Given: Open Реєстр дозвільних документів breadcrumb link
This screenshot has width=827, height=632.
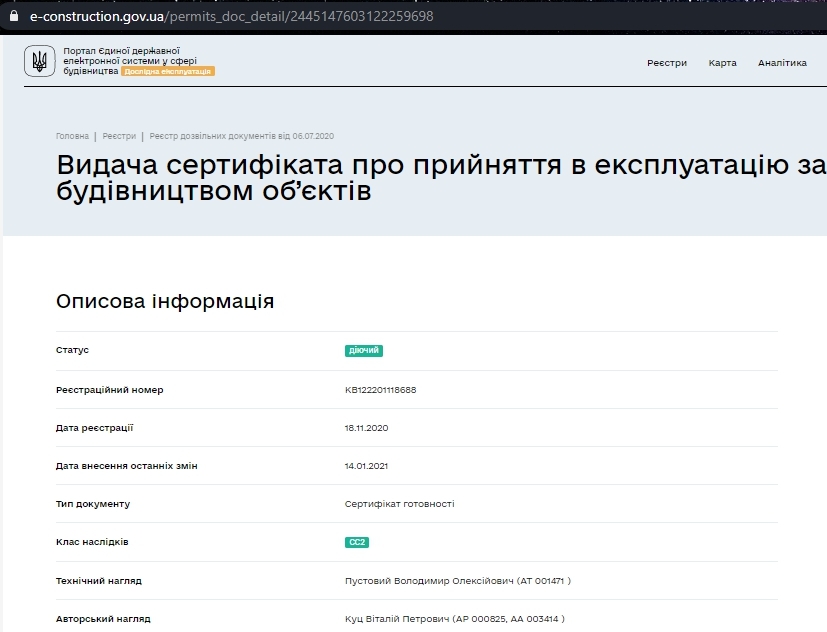Looking at the screenshot, I should 242,136.
